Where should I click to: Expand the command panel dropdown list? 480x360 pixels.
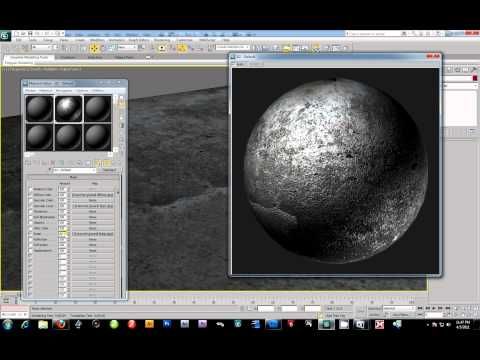coord(460,86)
